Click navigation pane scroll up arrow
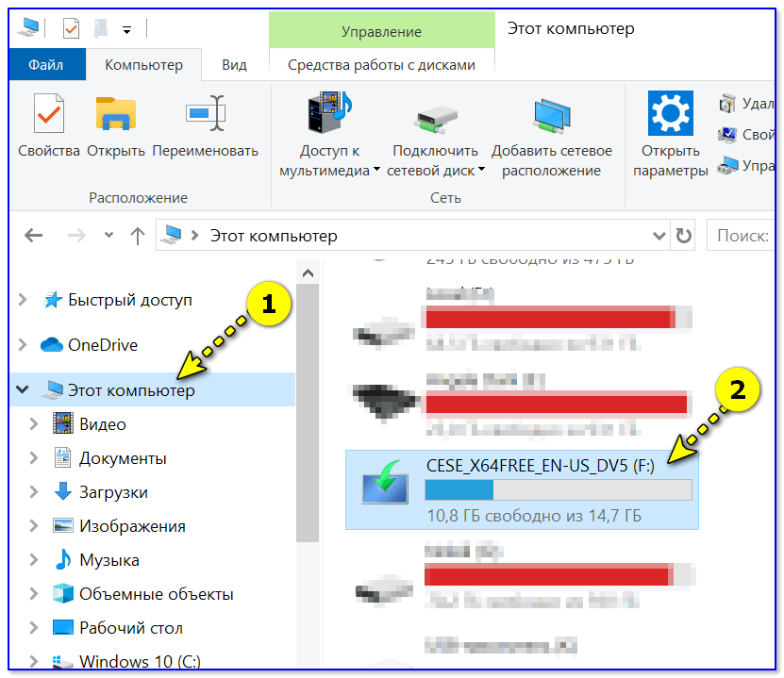The height and width of the screenshot is (678, 784). (x=308, y=273)
